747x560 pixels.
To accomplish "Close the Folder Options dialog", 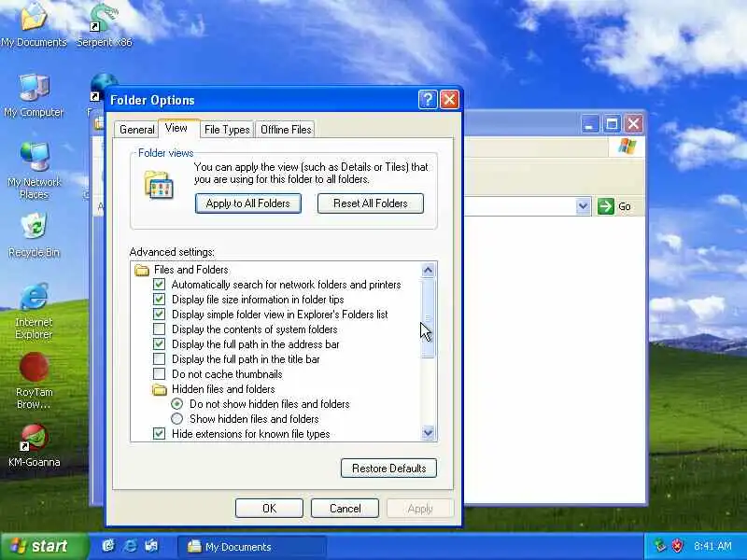I will click(x=449, y=100).
